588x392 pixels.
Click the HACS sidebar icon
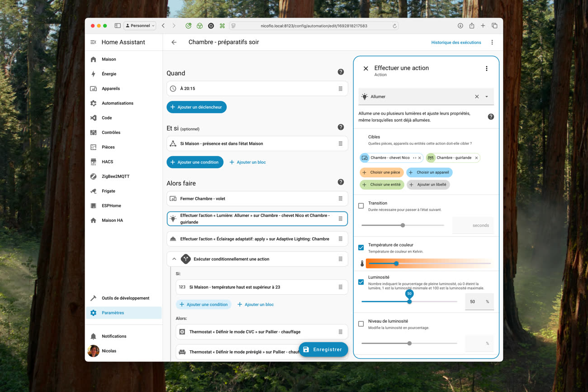[93, 162]
